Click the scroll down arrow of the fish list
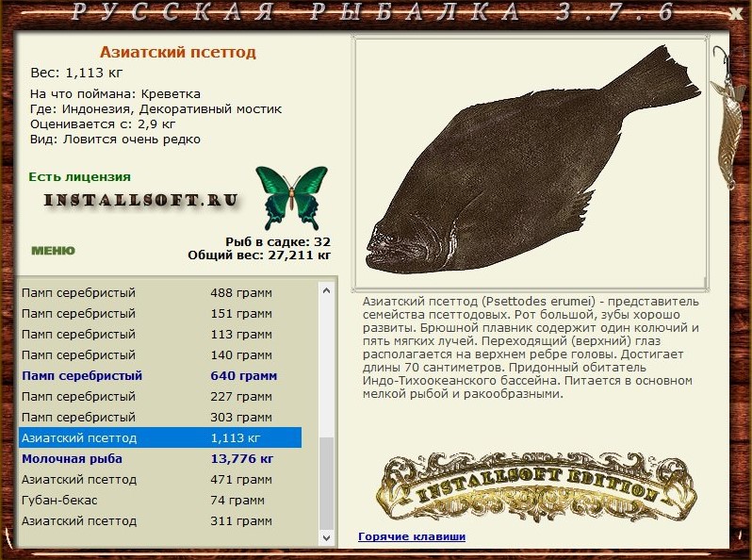The width and height of the screenshot is (752, 560). (327, 537)
